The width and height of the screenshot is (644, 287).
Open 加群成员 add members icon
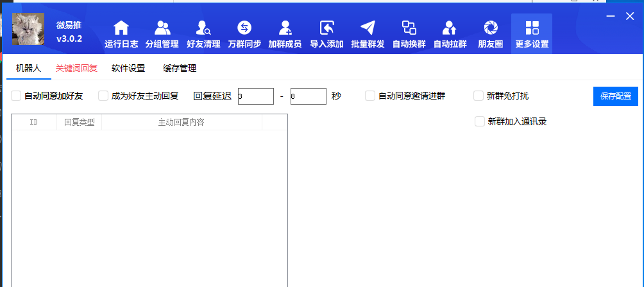285,28
